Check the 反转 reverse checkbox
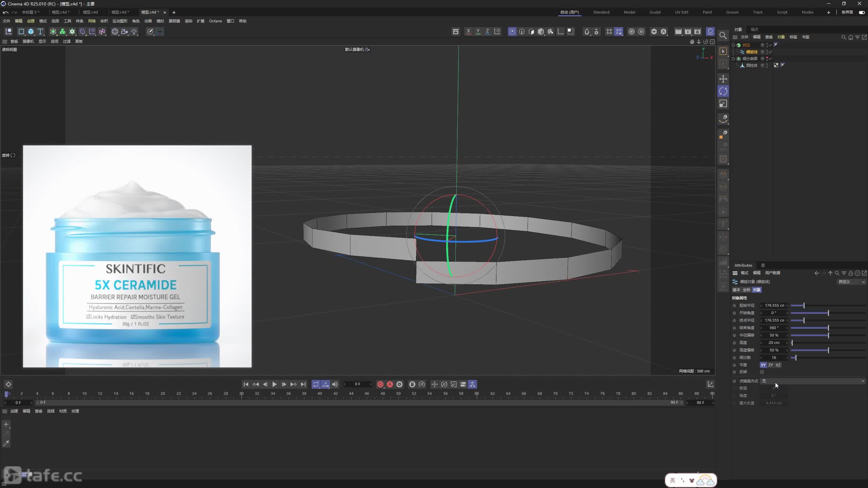The image size is (868, 488). (x=762, y=372)
